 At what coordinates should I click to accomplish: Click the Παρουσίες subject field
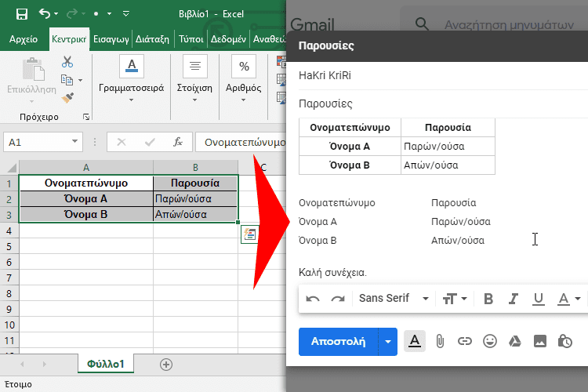point(443,103)
